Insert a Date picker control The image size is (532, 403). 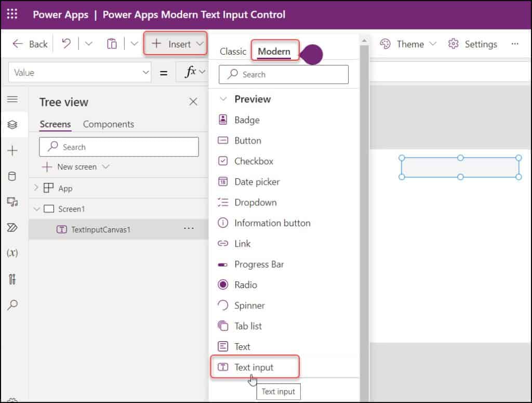tap(257, 181)
